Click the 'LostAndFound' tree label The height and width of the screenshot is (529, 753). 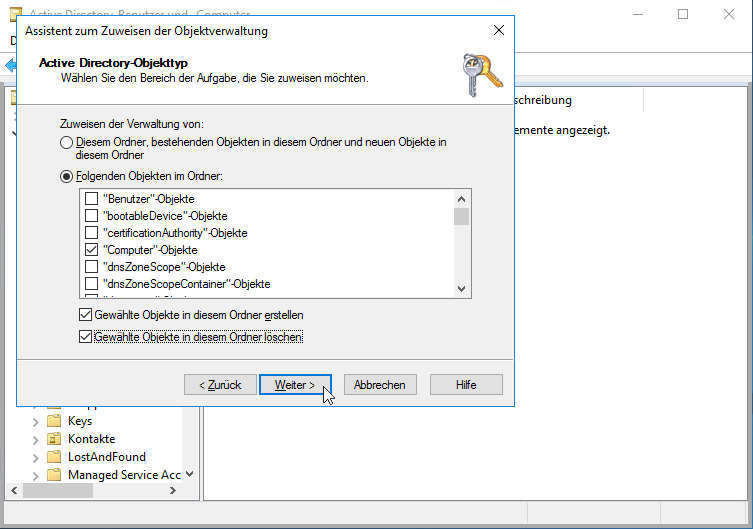pos(107,457)
